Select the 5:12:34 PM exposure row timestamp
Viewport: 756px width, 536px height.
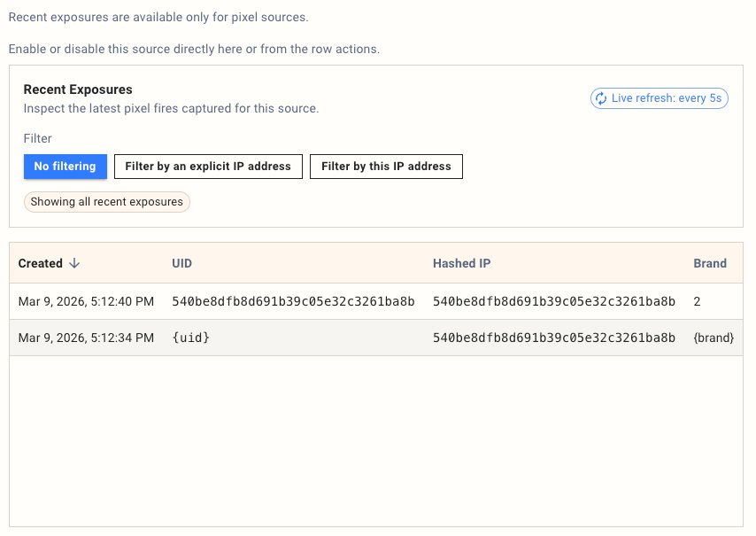tap(86, 338)
